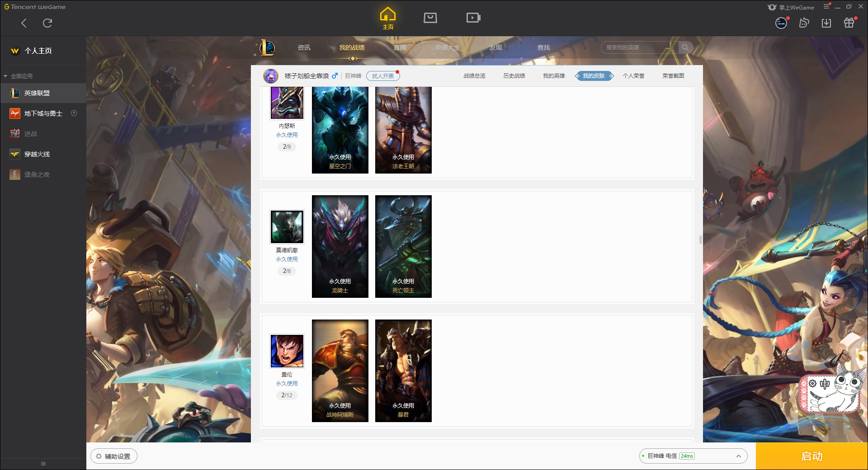
Task: Click the 中 input method indicator
Action: click(825, 384)
